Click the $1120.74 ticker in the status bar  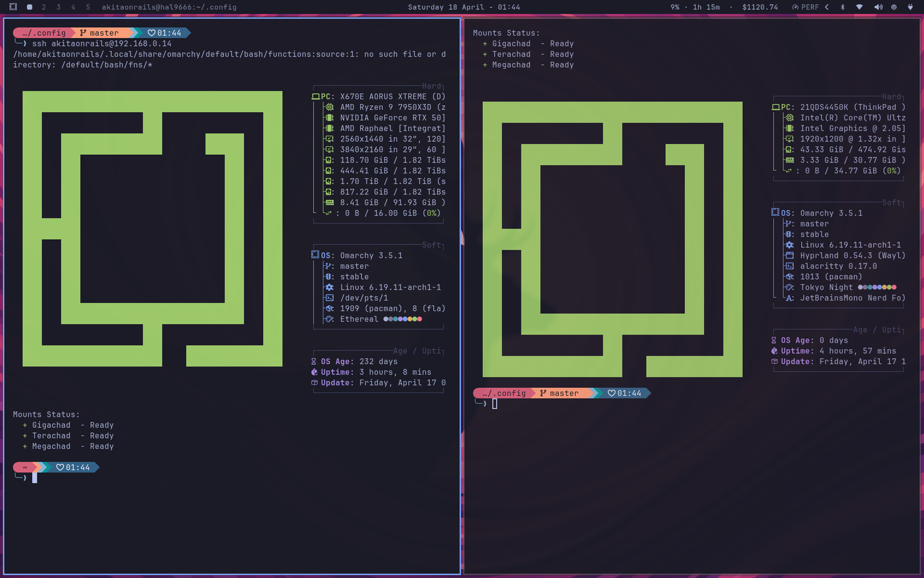coord(759,8)
